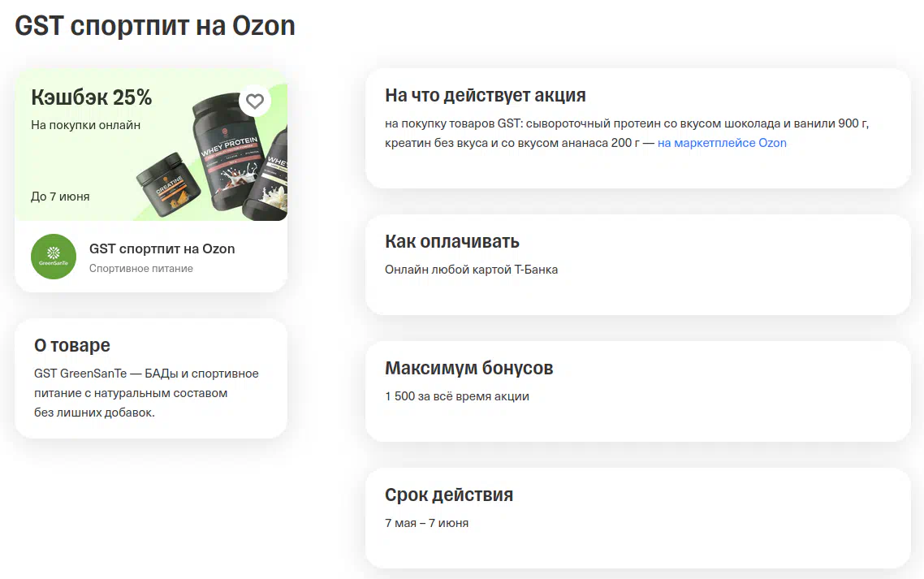Image resolution: width=924 pixels, height=579 pixels.
Task: Click the green GreenSanTe brand logo
Action: 54,257
